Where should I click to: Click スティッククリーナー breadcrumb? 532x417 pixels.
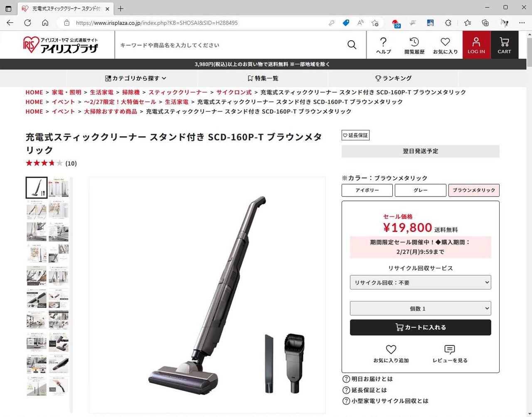tap(178, 92)
